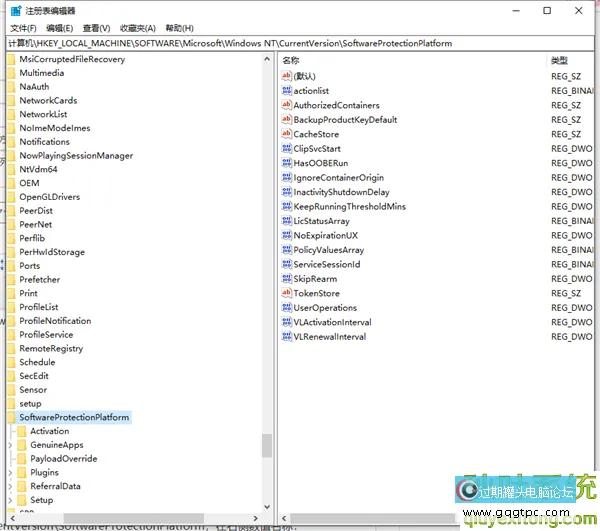Click the actionlist binary value icon
The image size is (600, 531).
tap(287, 90)
